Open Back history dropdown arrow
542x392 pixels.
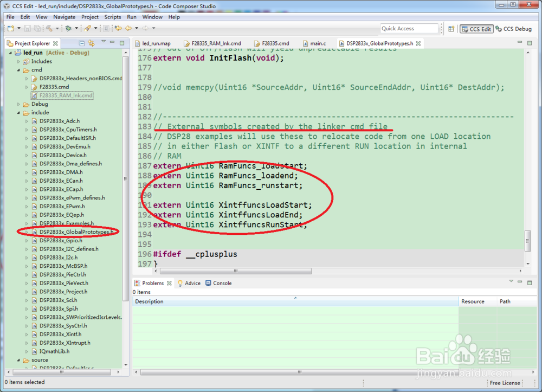click(137, 28)
